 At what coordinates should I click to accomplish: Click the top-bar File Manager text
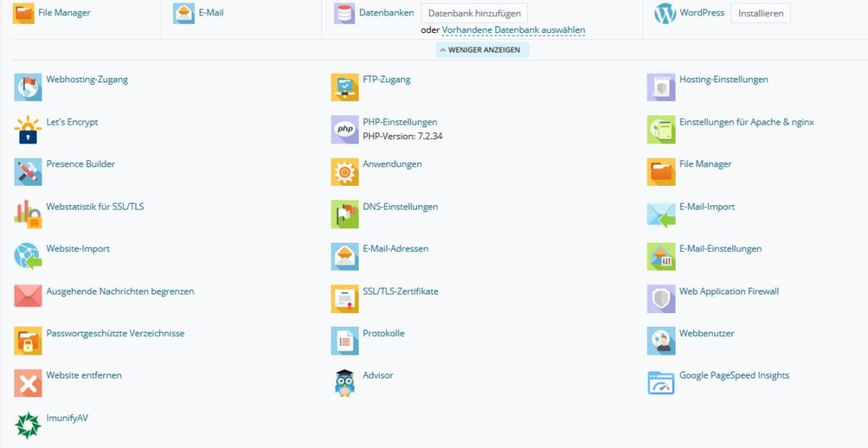click(64, 12)
